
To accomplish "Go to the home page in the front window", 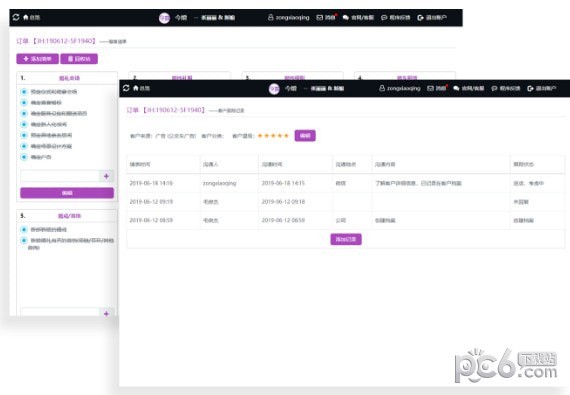I will coord(141,88).
